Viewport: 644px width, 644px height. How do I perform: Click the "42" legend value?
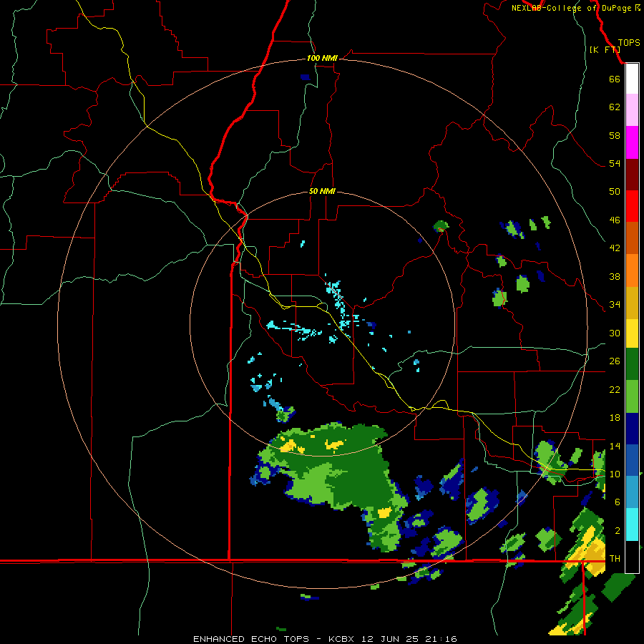[x=615, y=248]
